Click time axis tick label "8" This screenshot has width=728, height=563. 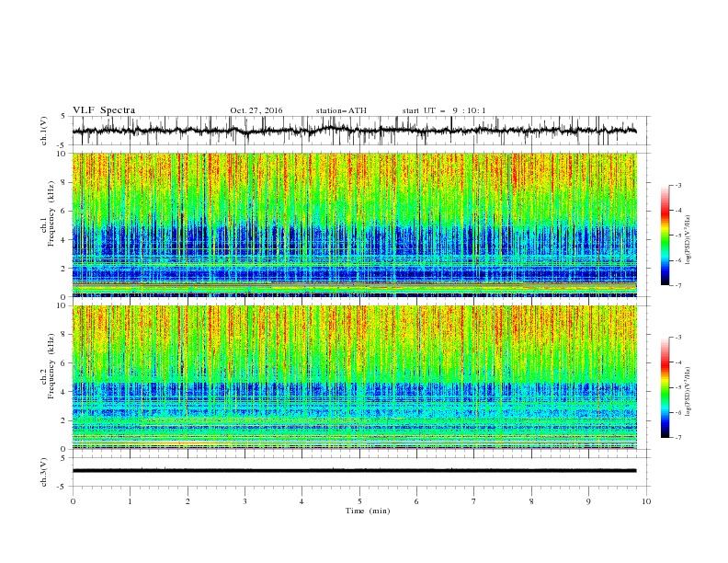pyautogui.click(x=531, y=501)
